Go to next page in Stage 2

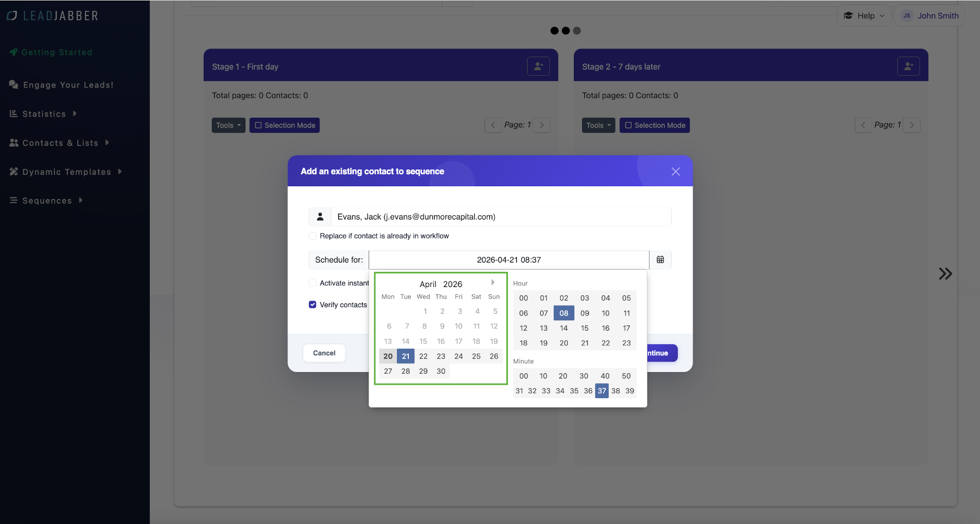pos(912,125)
